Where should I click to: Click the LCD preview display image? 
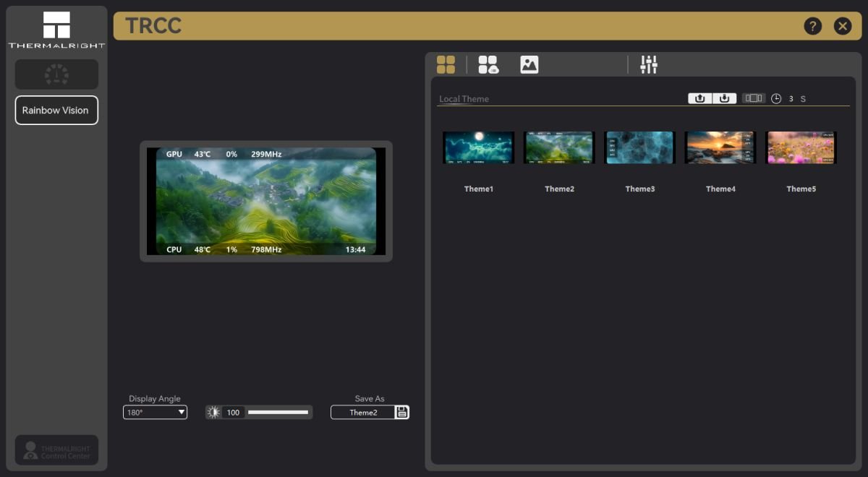click(266, 202)
